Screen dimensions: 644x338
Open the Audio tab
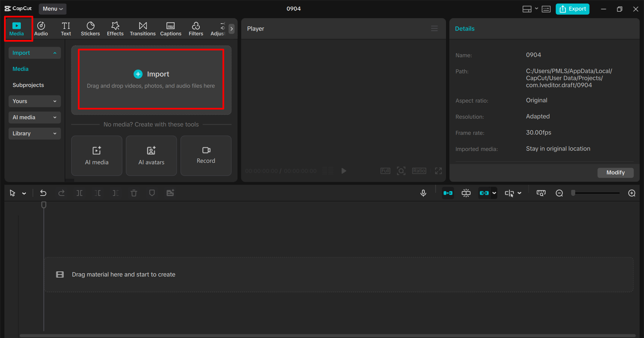coord(41,29)
